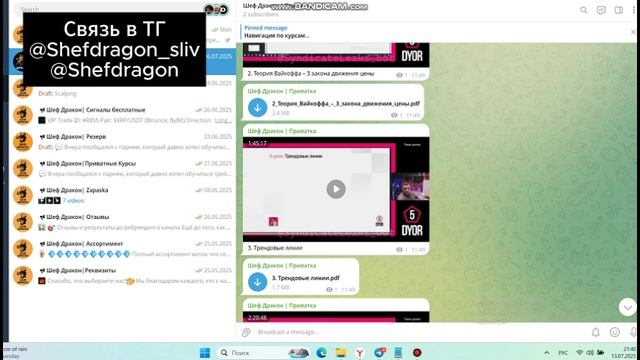The image size is (640, 360).
Task: Open video thumbnail with 2:20:48 duration
Action: [336, 317]
